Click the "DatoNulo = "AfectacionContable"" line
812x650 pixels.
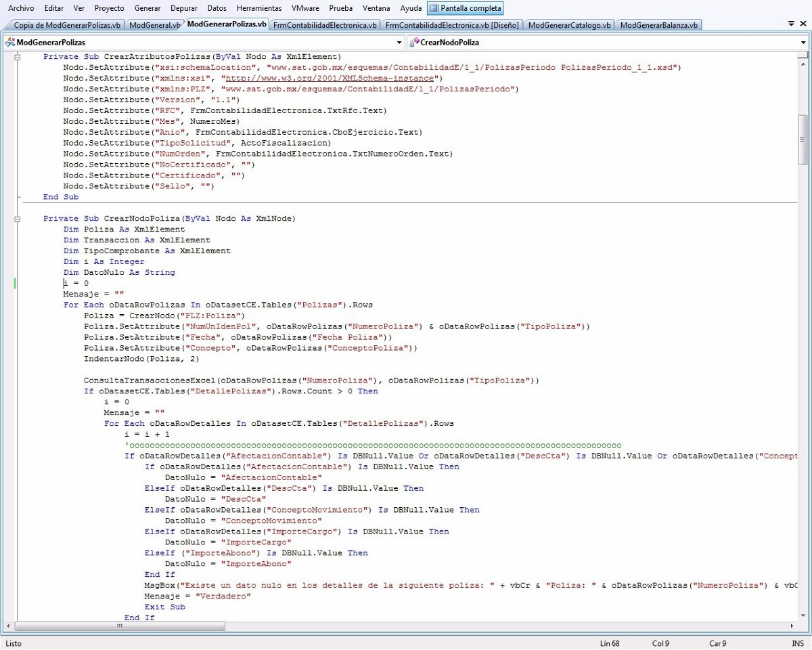point(244,479)
